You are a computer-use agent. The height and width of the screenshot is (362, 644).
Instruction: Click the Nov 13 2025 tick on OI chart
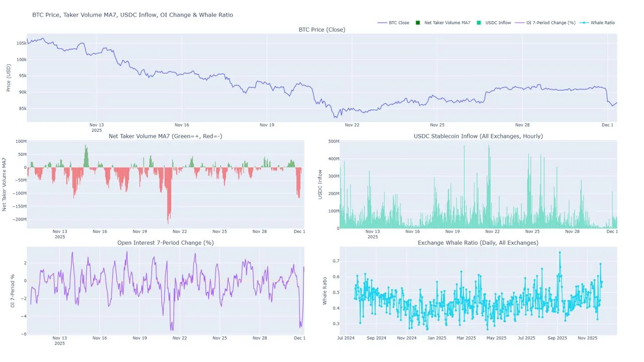tap(59, 341)
